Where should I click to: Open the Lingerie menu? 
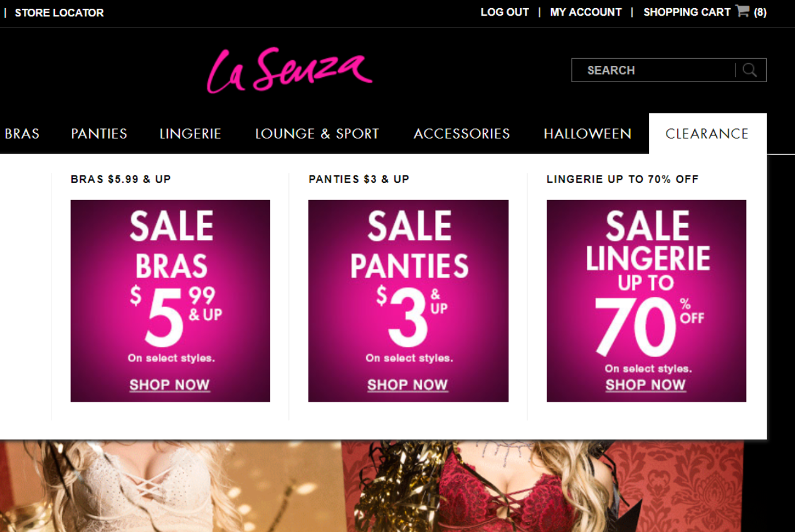point(190,133)
